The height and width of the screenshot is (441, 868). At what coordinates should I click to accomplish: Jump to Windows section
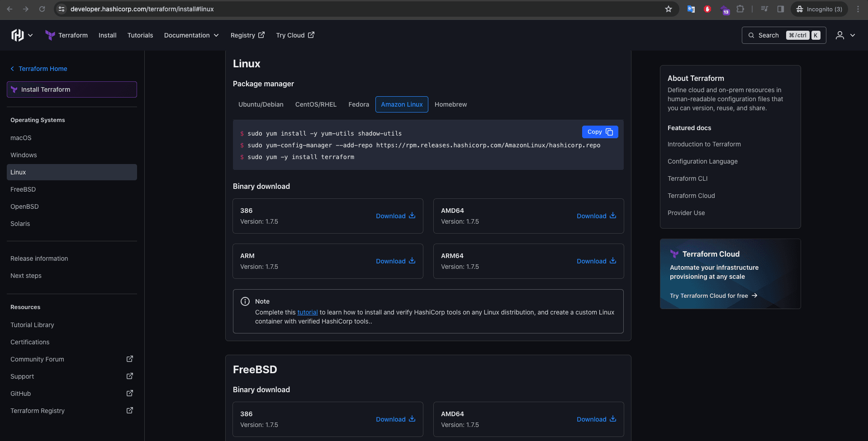[24, 155]
